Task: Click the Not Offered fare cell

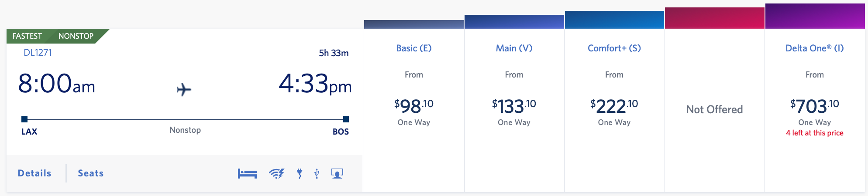Action: click(x=714, y=109)
